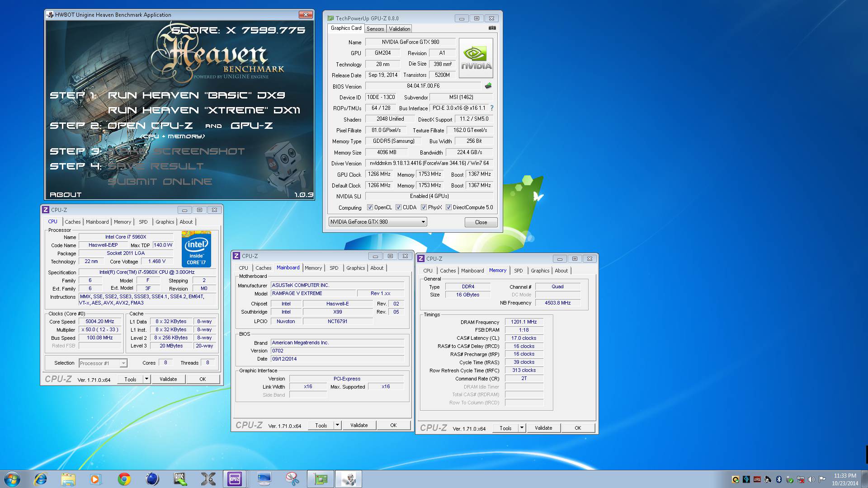Click OK in the Mainboard CPU-Z window
The height and width of the screenshot is (488, 868).
(x=393, y=425)
